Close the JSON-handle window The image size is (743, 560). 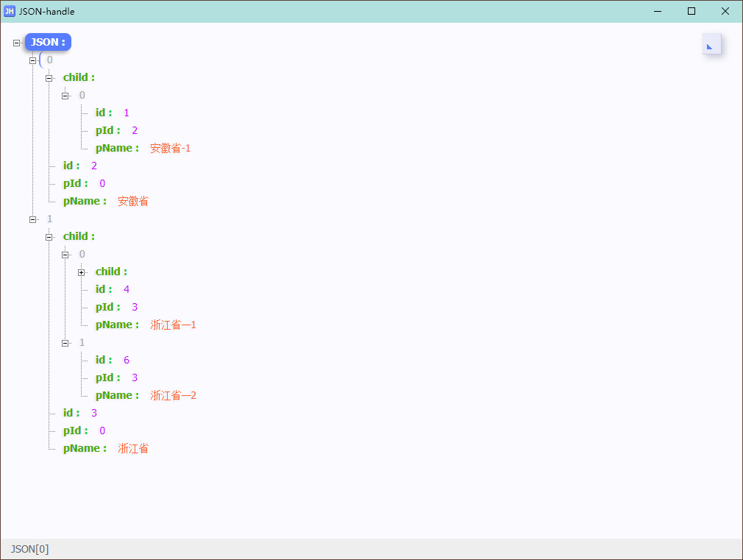725,11
